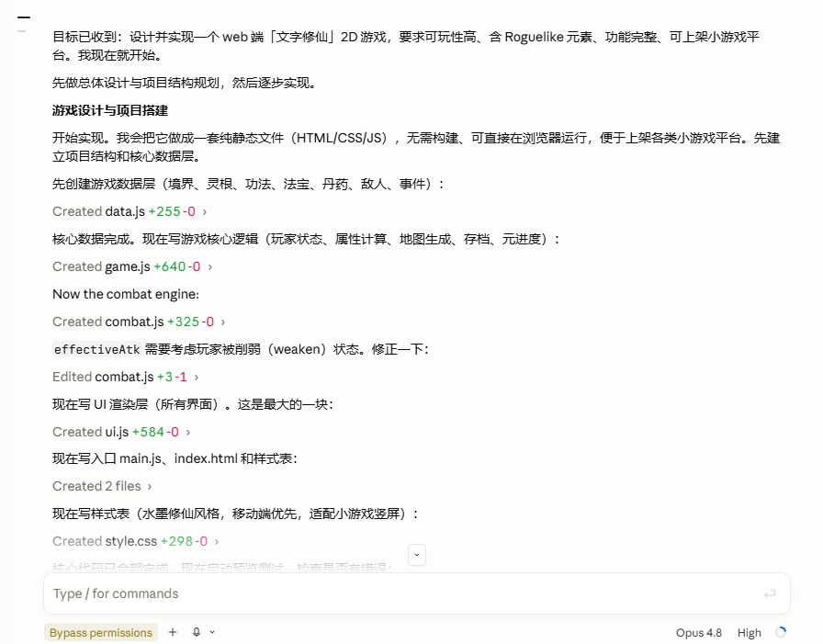Expand the Created style.css +298 entry
Image resolution: width=823 pixels, height=644 pixels.
[135, 541]
